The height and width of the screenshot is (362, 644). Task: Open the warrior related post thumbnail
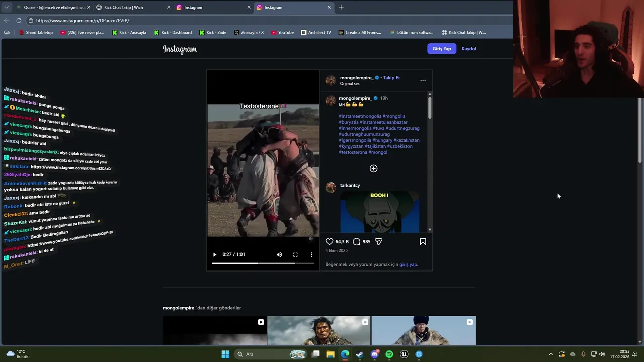coord(319,330)
